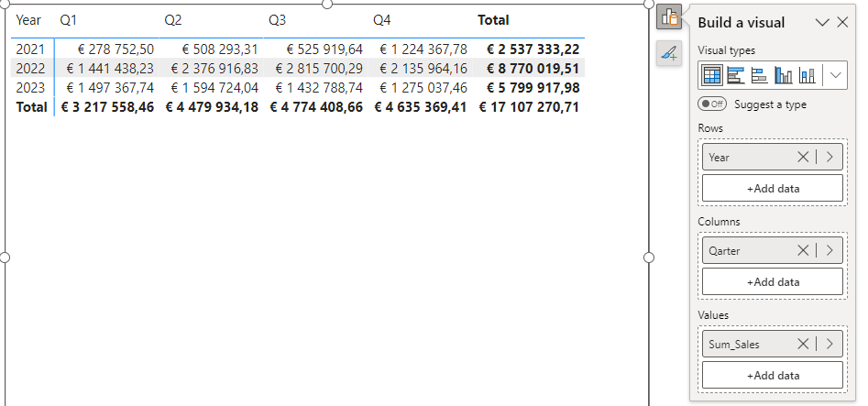Click the Q4 column header
This screenshot has width=868, height=406.
pos(382,20)
